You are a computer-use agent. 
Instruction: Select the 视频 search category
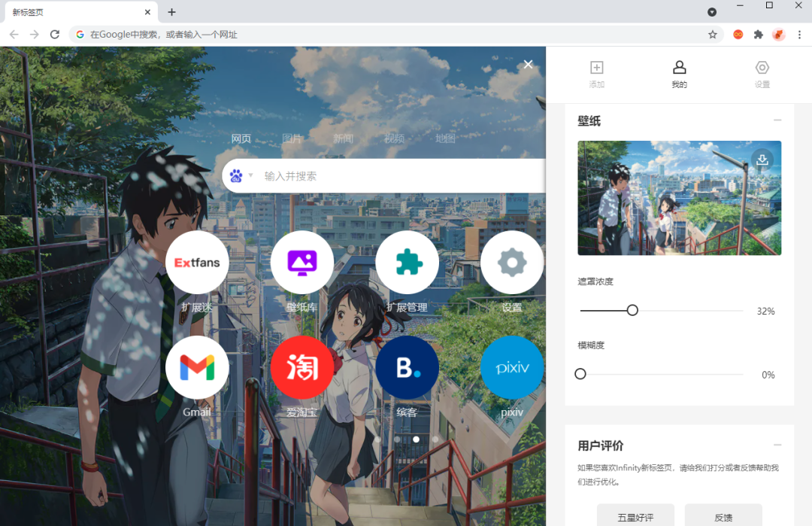click(x=394, y=138)
